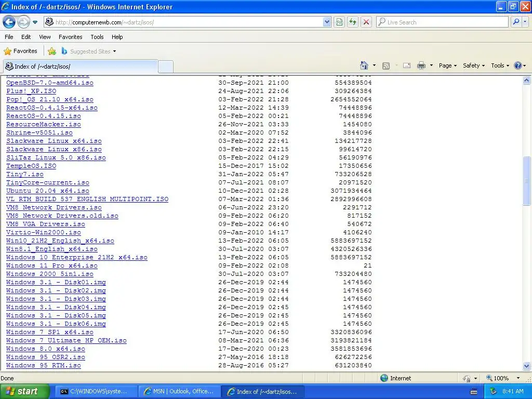Click the address bar URL field
Image resolution: width=532 pixels, height=399 pixels.
(183, 22)
